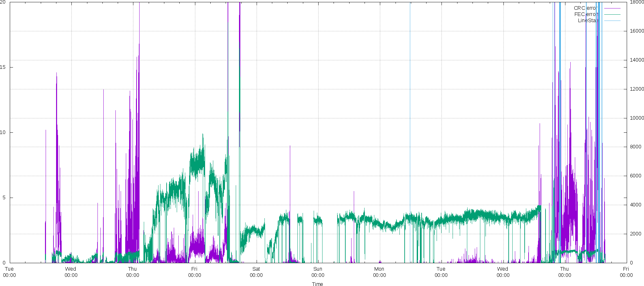Click the 16000 right-axis tick label

click(637, 31)
